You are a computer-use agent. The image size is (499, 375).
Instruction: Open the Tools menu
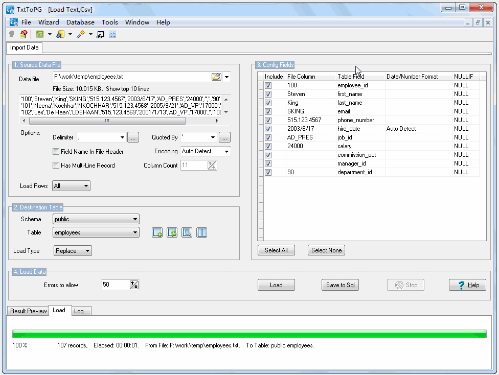[x=110, y=22]
